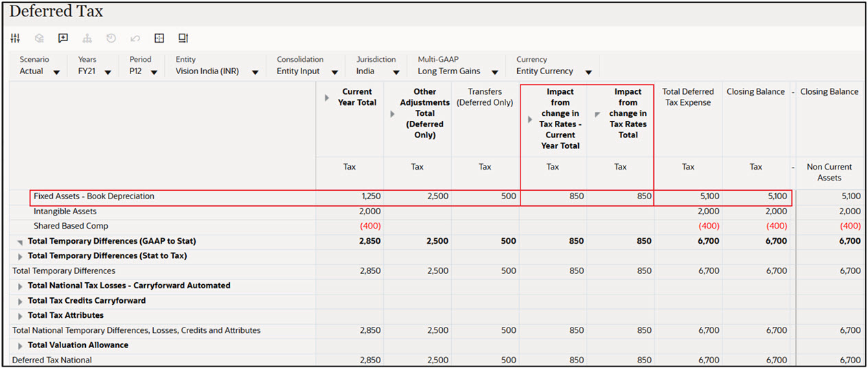Viewport: 868px width, 368px height.
Task: Click the undo arrow icon
Action: coord(135,38)
